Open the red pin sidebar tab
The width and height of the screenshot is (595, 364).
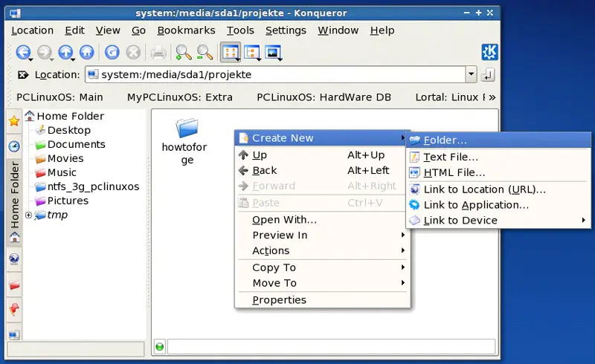click(x=14, y=310)
